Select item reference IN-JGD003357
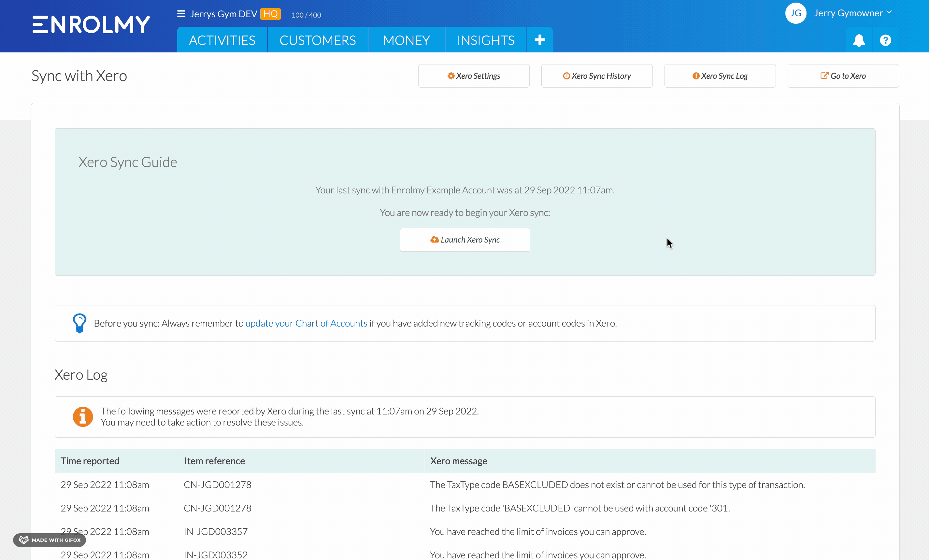This screenshot has width=929, height=560. (216, 531)
